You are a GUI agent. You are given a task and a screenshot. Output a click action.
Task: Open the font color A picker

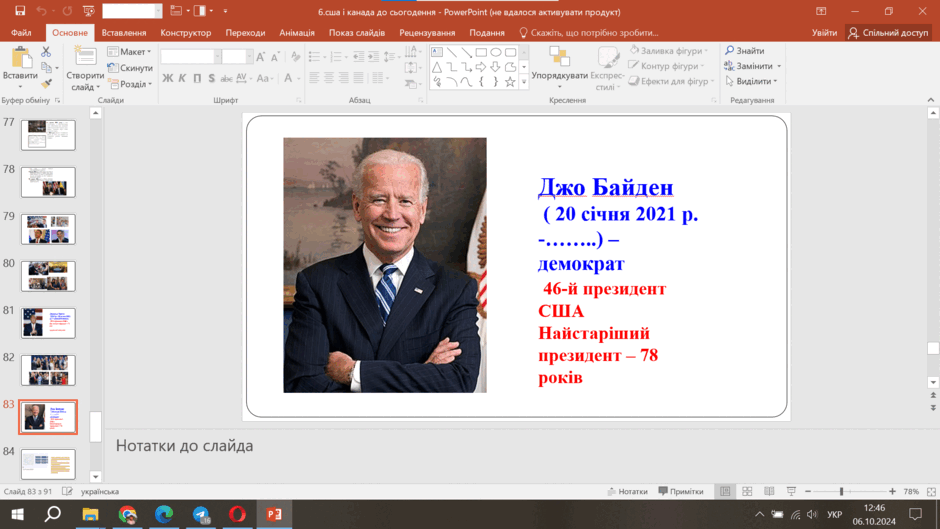pos(288,78)
